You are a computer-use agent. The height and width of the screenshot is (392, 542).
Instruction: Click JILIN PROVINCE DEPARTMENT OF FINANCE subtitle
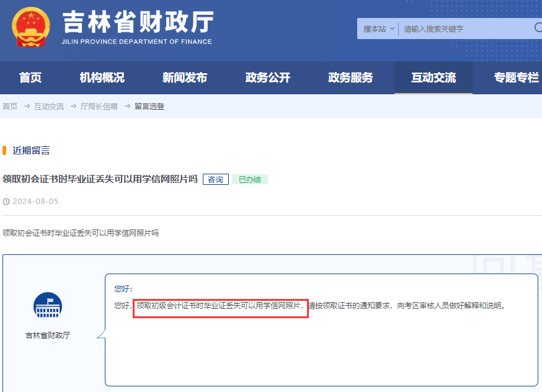[137, 42]
